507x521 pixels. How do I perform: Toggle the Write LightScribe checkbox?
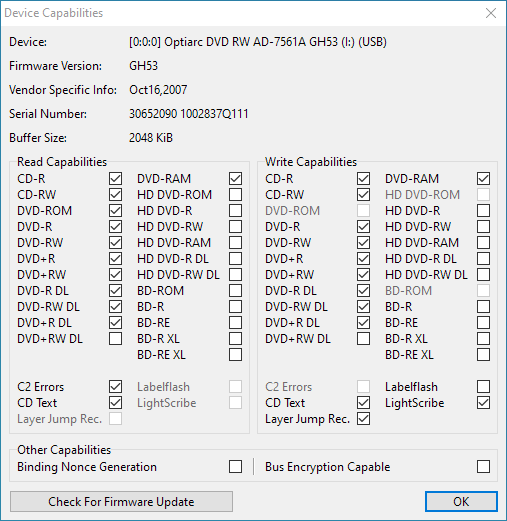483,403
